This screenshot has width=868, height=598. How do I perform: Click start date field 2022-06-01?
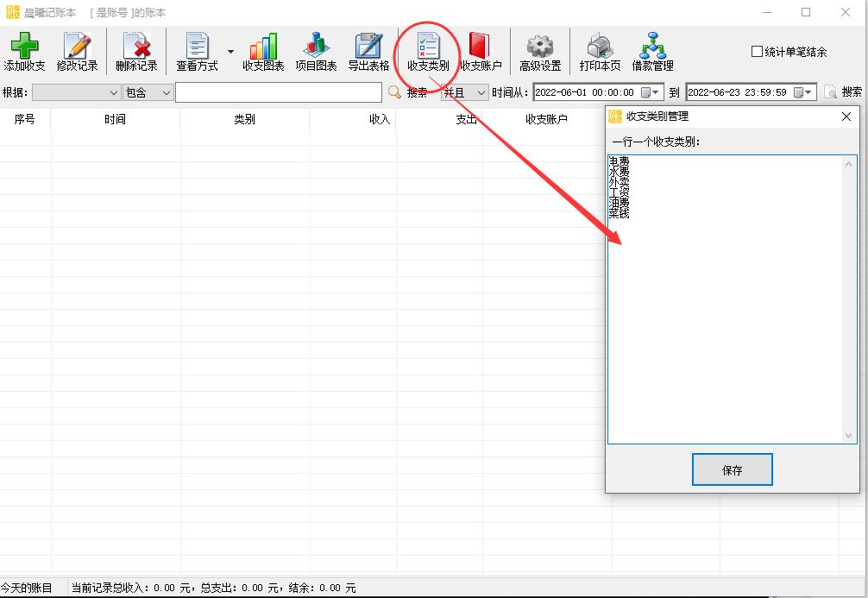point(585,92)
